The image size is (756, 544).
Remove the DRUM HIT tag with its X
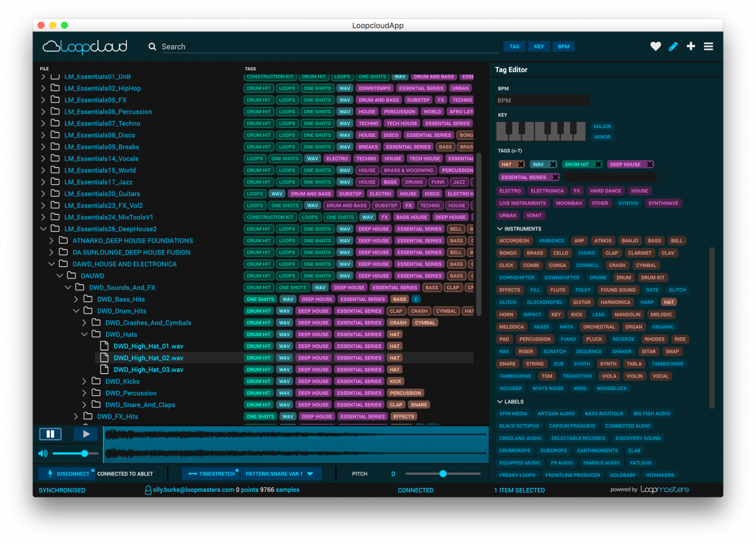tap(598, 165)
